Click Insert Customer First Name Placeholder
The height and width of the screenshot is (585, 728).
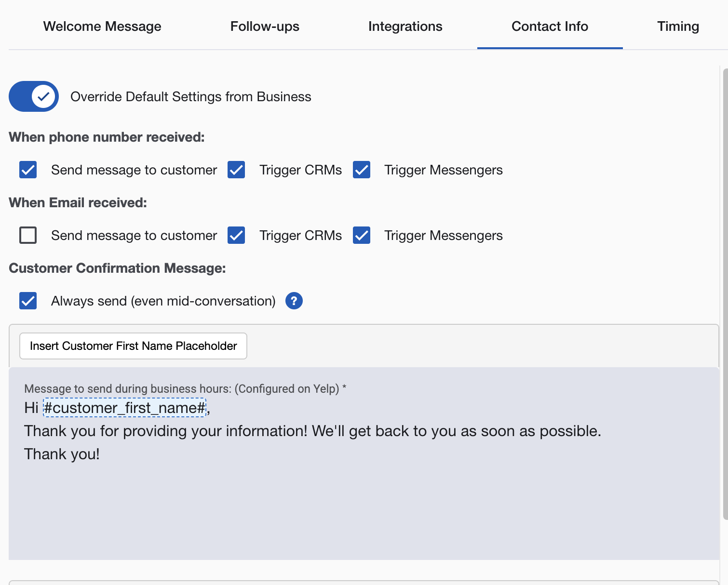(133, 346)
